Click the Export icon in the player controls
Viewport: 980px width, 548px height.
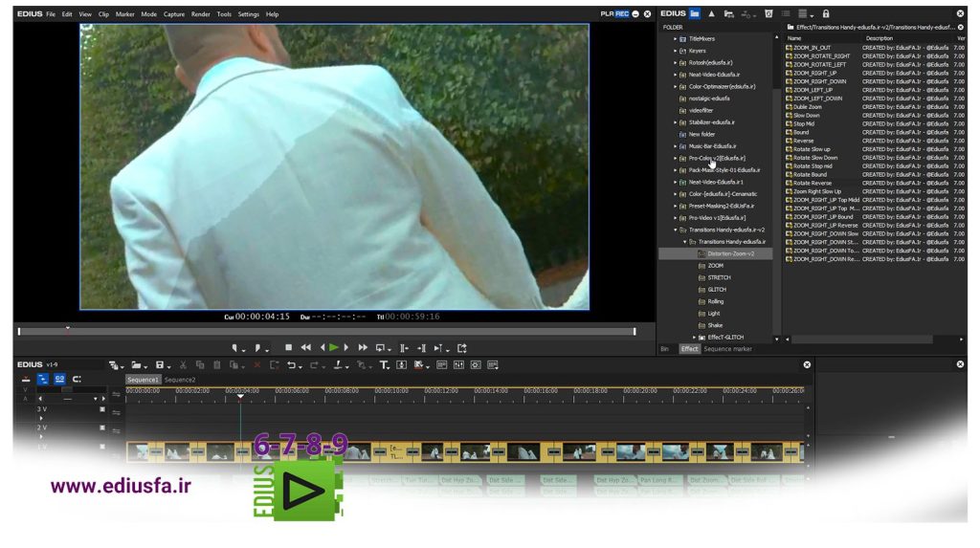coord(462,348)
